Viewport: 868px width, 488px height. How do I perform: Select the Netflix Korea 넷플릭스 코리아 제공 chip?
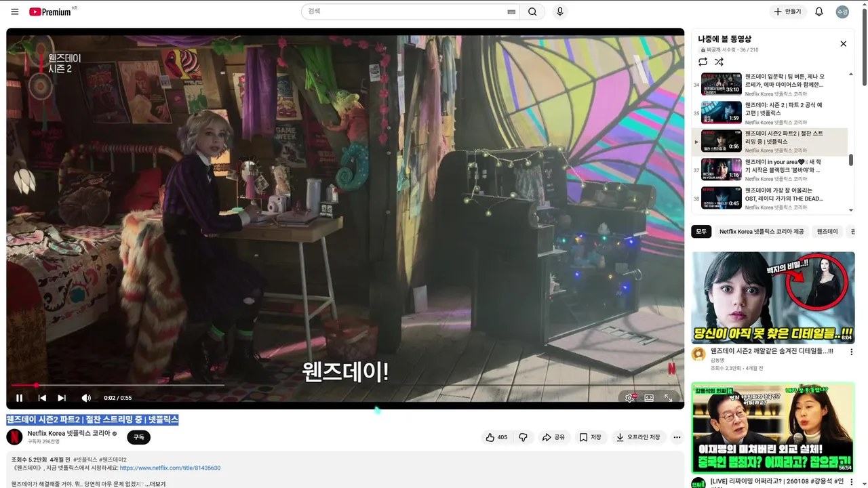coord(762,232)
